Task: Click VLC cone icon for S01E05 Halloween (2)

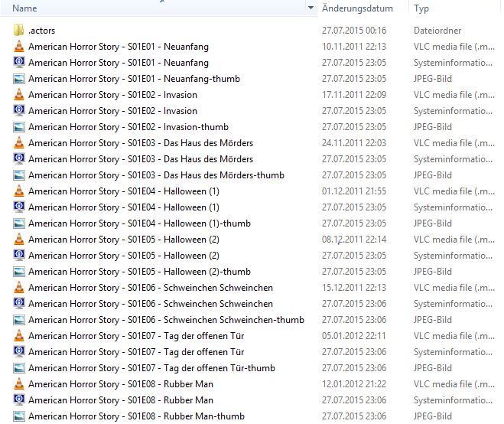Action: tap(19, 240)
